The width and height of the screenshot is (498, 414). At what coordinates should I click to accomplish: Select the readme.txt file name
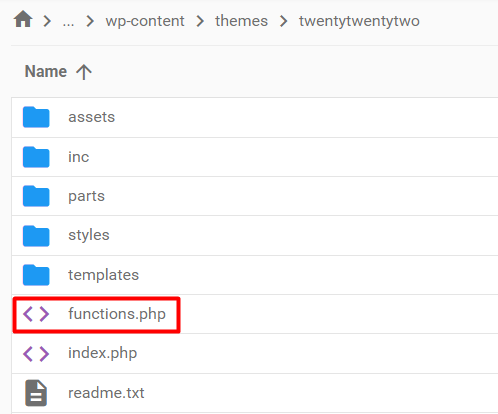pyautogui.click(x=106, y=393)
